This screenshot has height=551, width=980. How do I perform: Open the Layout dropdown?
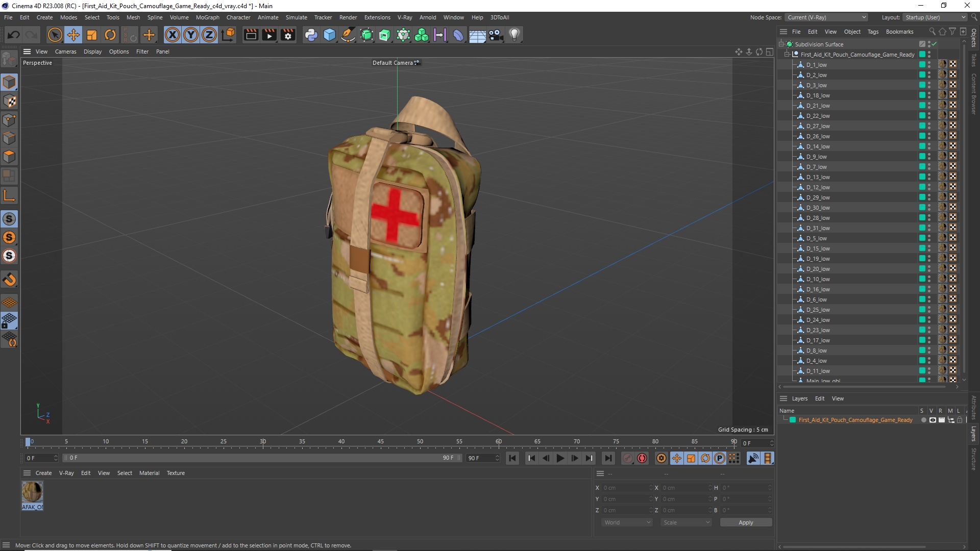935,17
